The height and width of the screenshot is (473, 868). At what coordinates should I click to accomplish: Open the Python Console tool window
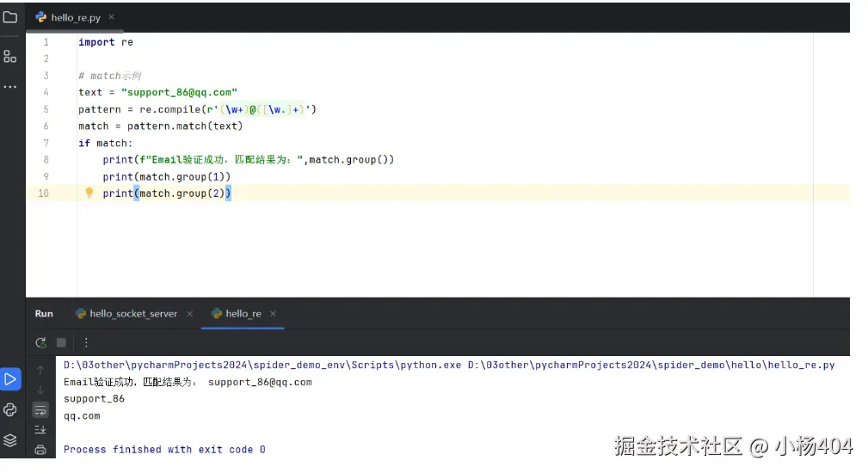[10, 410]
